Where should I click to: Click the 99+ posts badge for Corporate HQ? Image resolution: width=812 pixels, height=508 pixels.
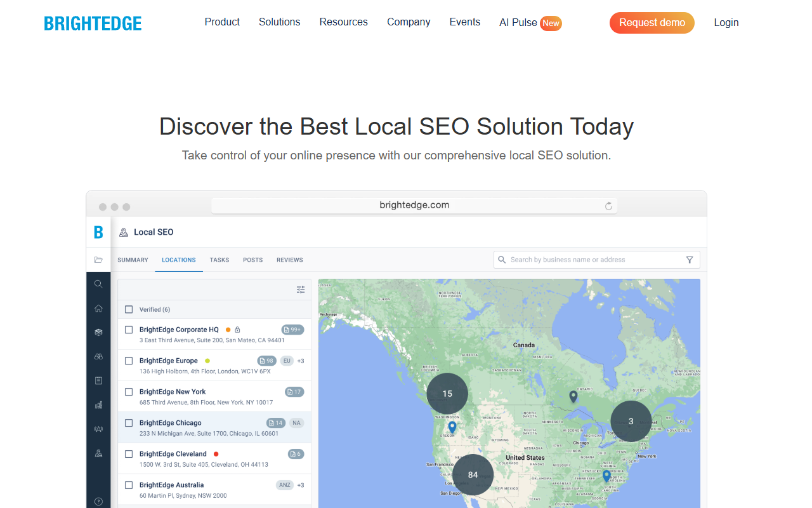[293, 330]
